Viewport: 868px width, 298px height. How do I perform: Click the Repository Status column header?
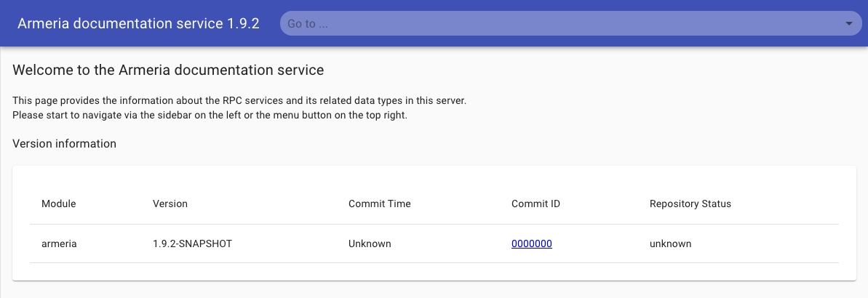click(x=690, y=204)
